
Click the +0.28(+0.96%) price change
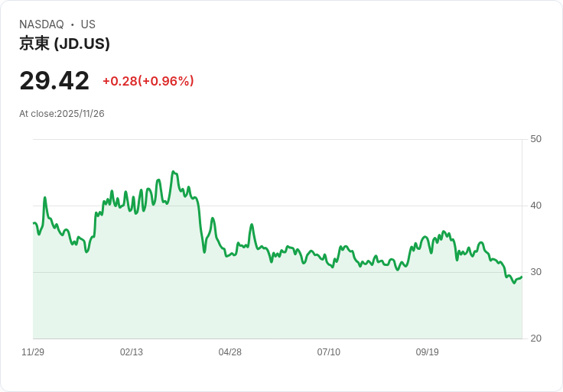click(x=148, y=81)
